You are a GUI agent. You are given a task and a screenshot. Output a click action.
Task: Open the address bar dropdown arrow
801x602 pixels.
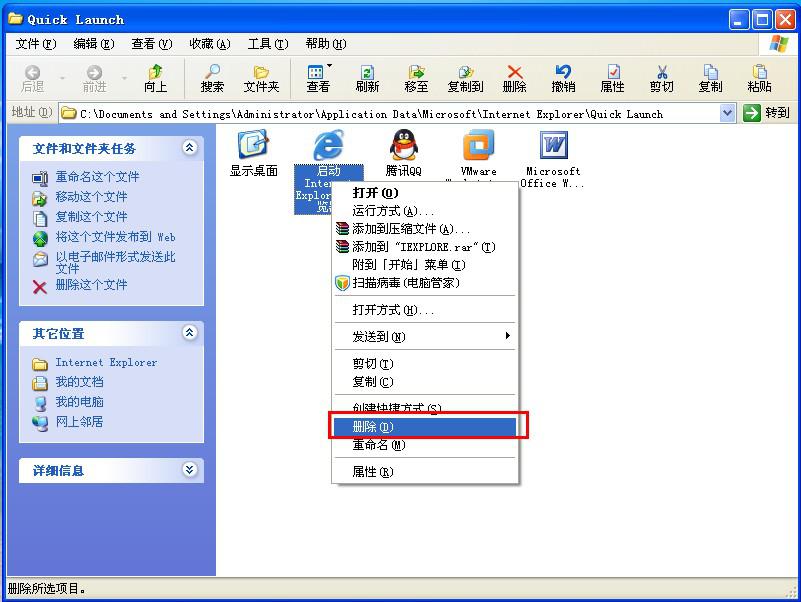pyautogui.click(x=727, y=114)
